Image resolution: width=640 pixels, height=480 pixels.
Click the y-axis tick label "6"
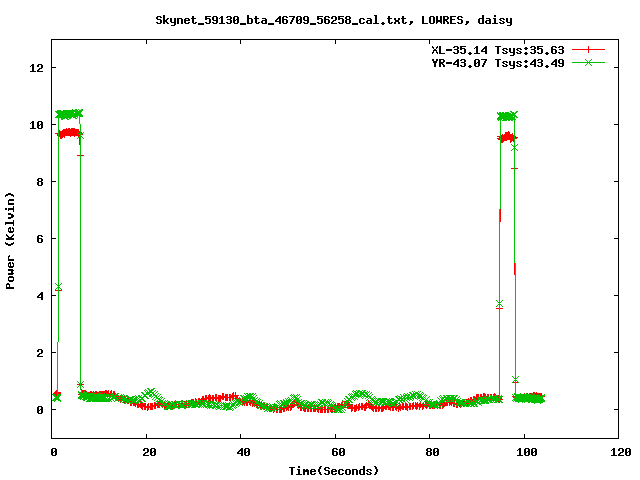pyautogui.click(x=40, y=239)
